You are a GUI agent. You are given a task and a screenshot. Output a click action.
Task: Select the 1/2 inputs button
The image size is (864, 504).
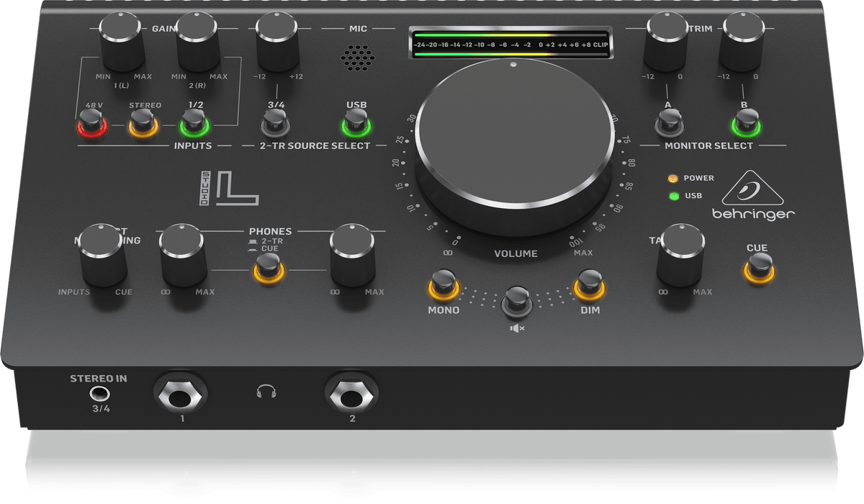[x=194, y=126]
